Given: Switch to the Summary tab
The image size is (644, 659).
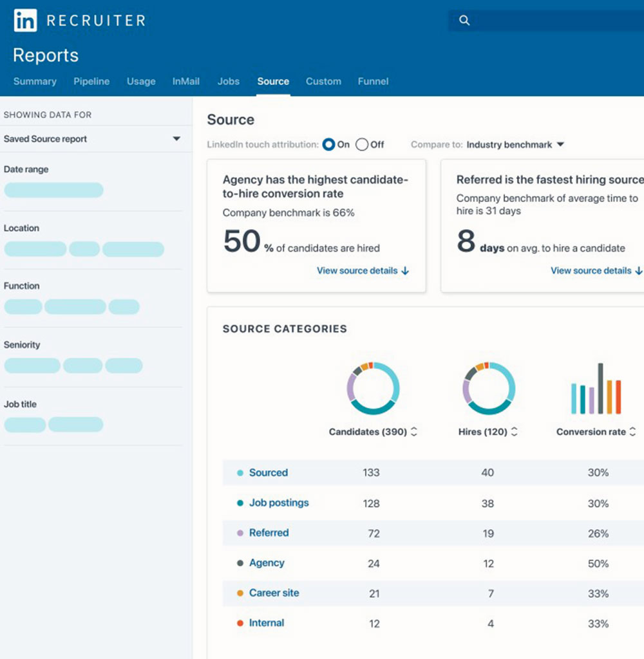Looking at the screenshot, I should tap(35, 81).
